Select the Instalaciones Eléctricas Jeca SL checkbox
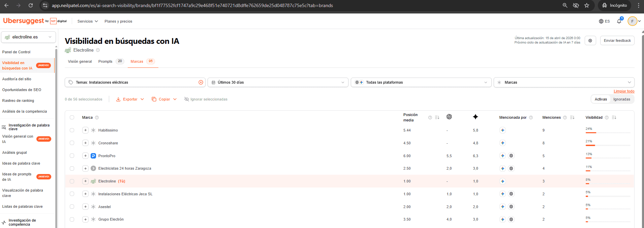 (x=72, y=194)
